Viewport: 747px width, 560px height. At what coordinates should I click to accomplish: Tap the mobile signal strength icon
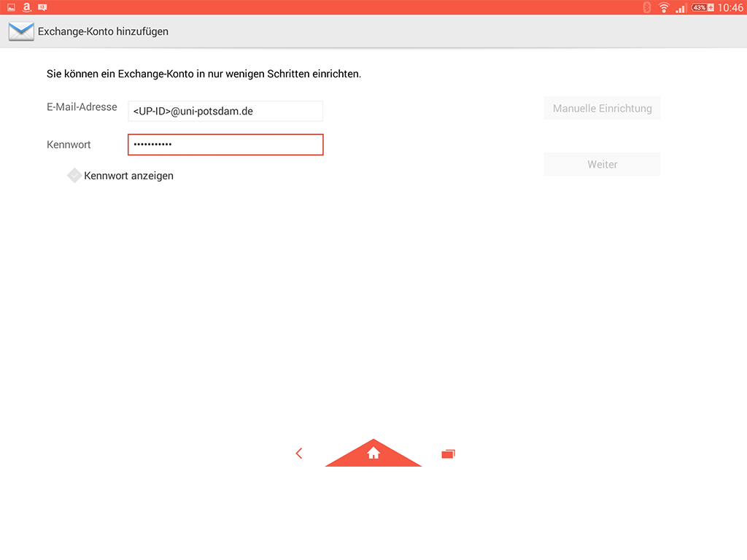tap(681, 8)
